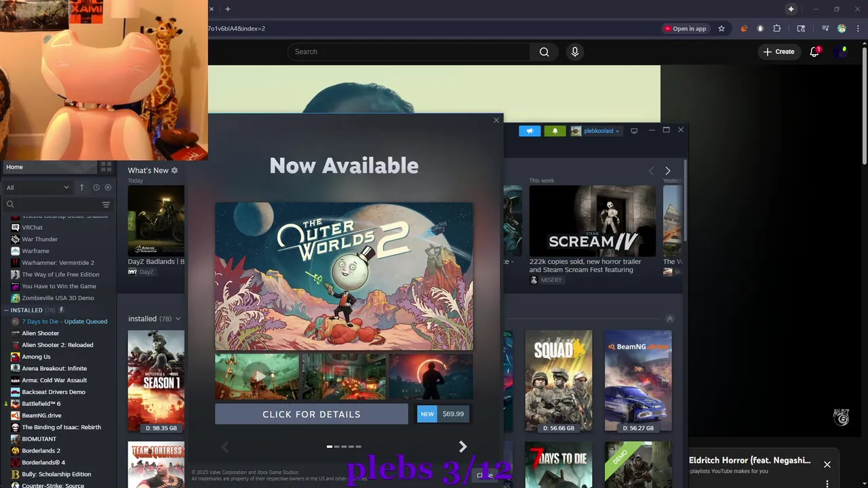Jump to last slide indicator in popup
868x488 pixels.
358,447
